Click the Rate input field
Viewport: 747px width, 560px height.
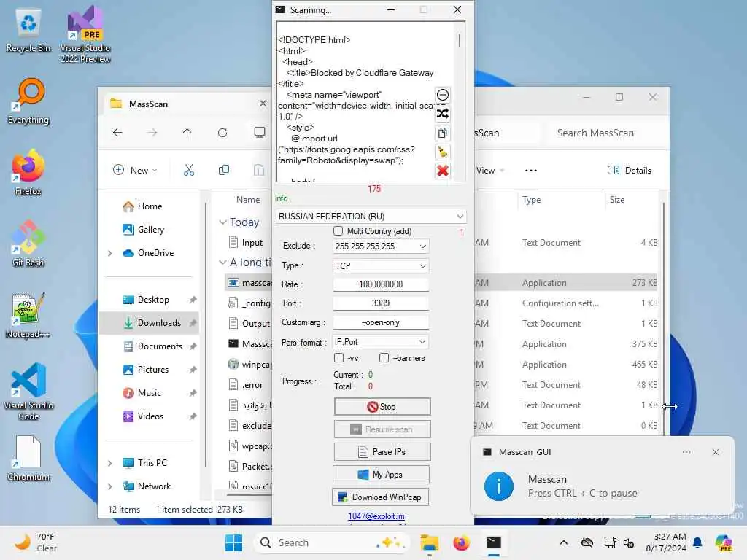coord(381,284)
